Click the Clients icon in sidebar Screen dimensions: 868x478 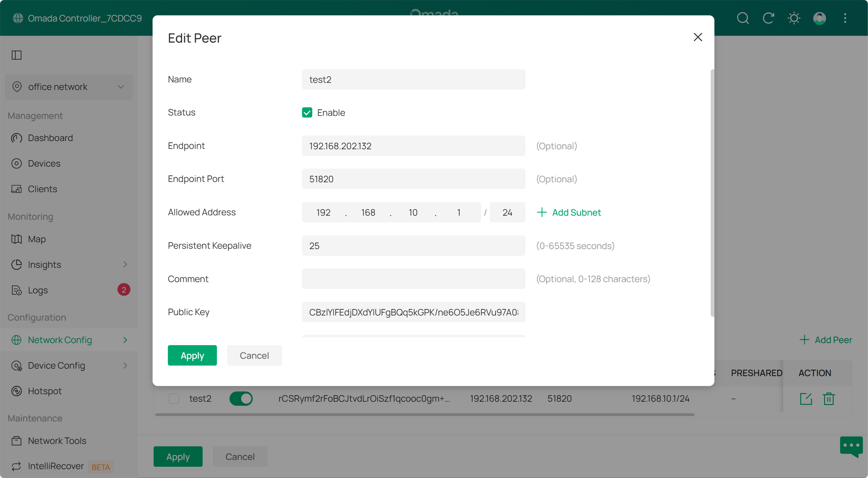click(17, 189)
